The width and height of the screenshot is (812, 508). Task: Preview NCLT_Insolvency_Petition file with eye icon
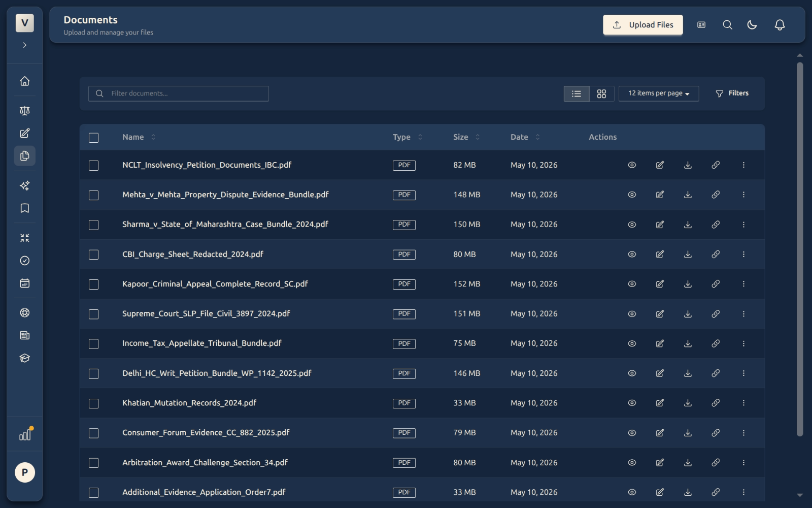pyautogui.click(x=632, y=165)
